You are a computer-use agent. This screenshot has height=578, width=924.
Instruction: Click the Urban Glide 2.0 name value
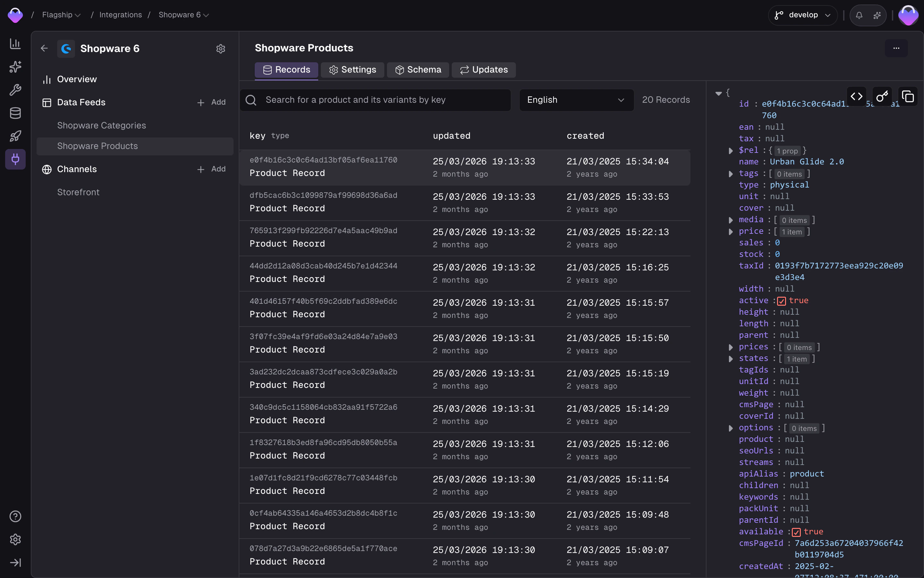806,162
